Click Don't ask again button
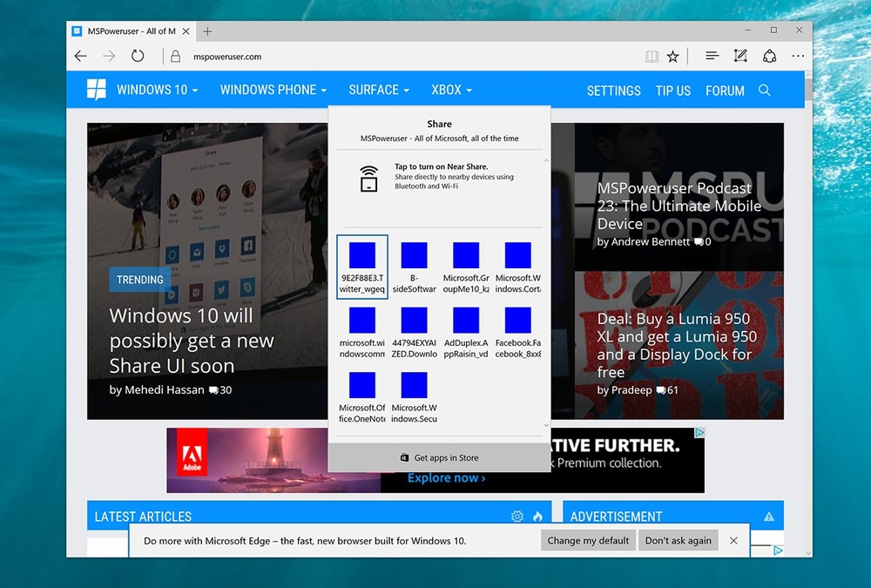This screenshot has width=871, height=588. point(678,540)
